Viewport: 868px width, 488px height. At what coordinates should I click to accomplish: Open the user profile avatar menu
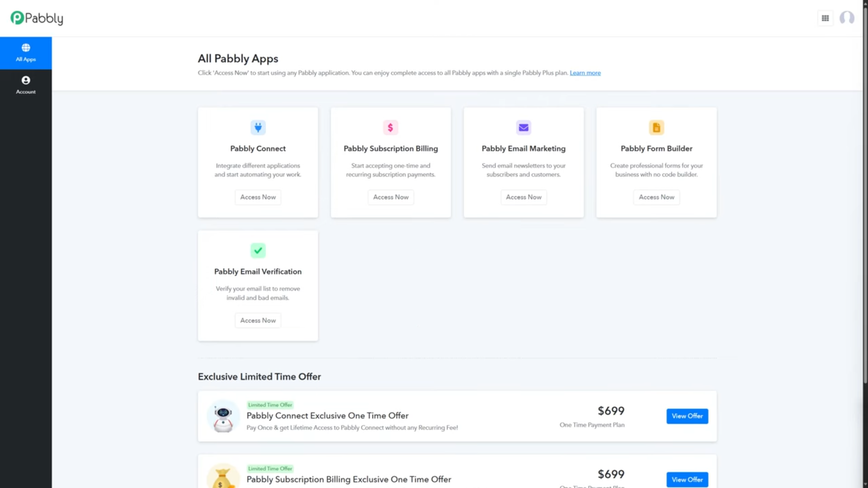click(847, 18)
